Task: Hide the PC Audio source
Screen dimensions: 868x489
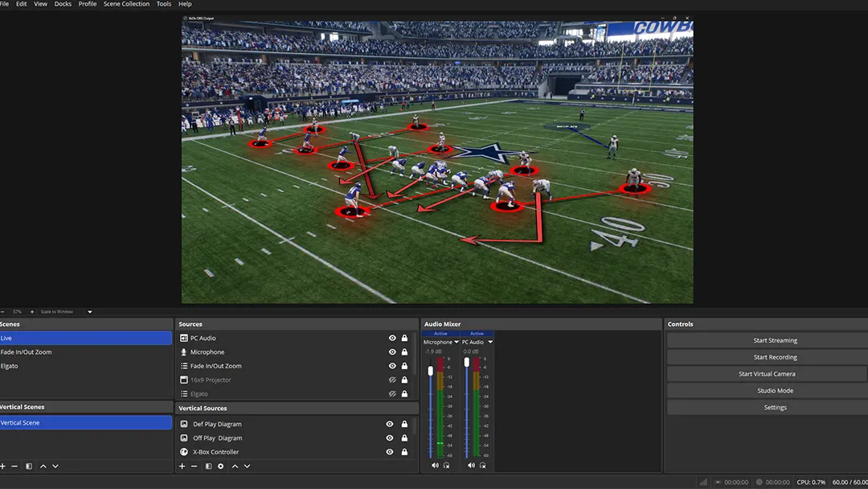Action: 392,338
